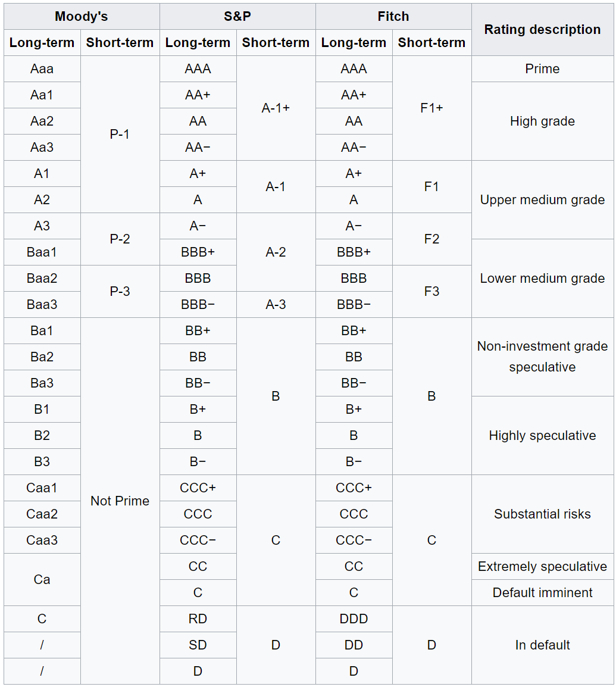Click the Caa1 rating cell
This screenshot has height=687, width=616.
pyautogui.click(x=42, y=488)
